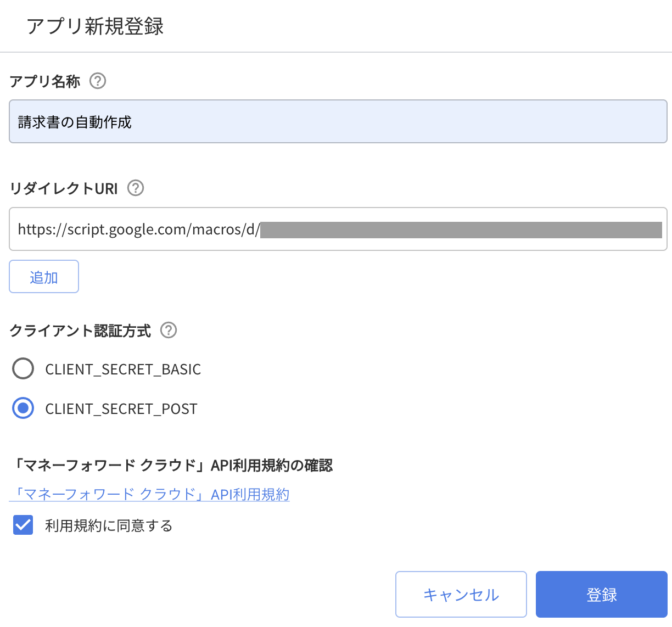Select the CLIENT_SECRET_BASIC radio button
This screenshot has height=627, width=672.
23,369
